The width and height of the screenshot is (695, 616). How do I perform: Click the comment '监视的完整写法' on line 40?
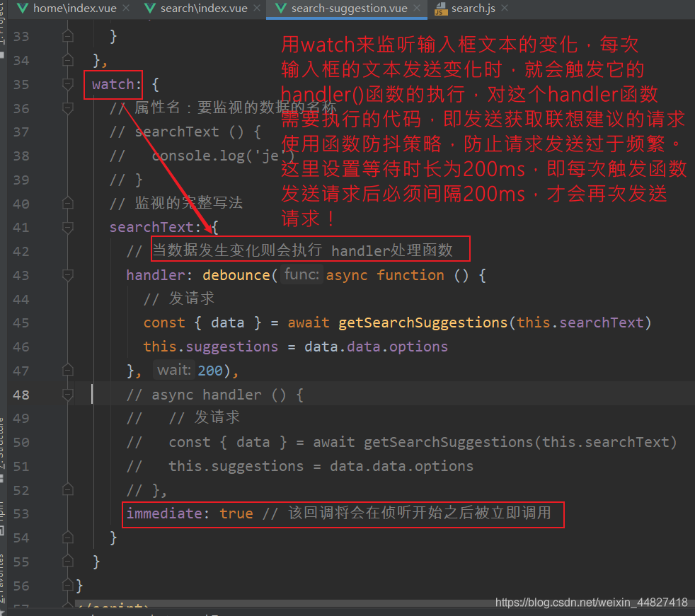189,203
